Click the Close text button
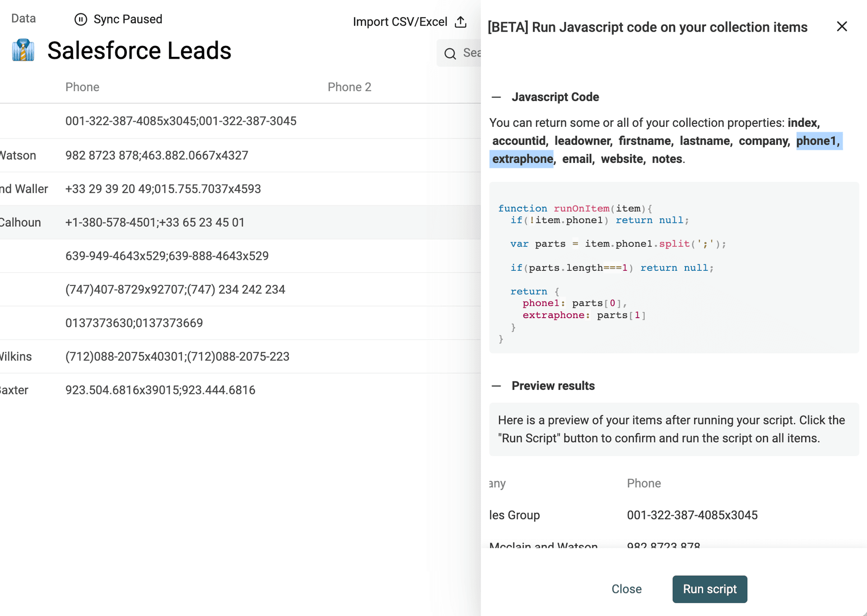This screenshot has width=867, height=616. tap(626, 589)
